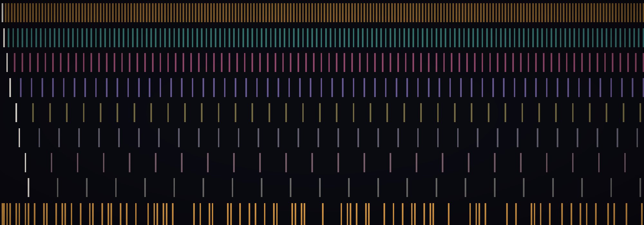
Task: Click the white marker in the mauve row
Action: [25, 163]
